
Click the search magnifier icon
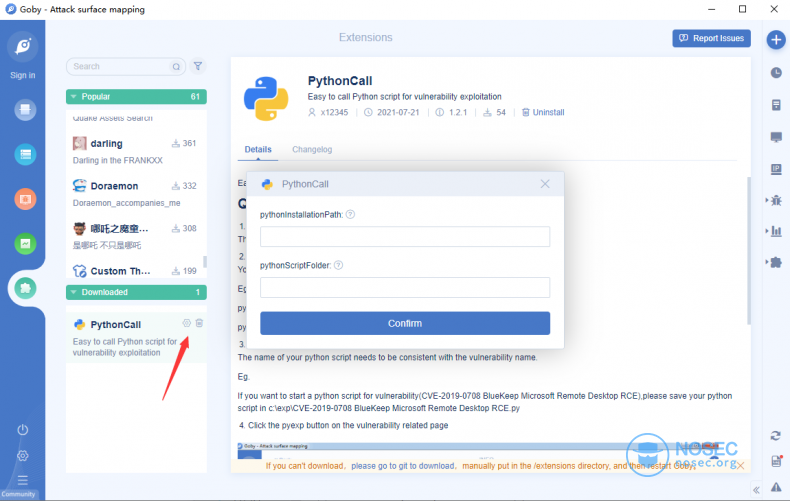point(176,67)
